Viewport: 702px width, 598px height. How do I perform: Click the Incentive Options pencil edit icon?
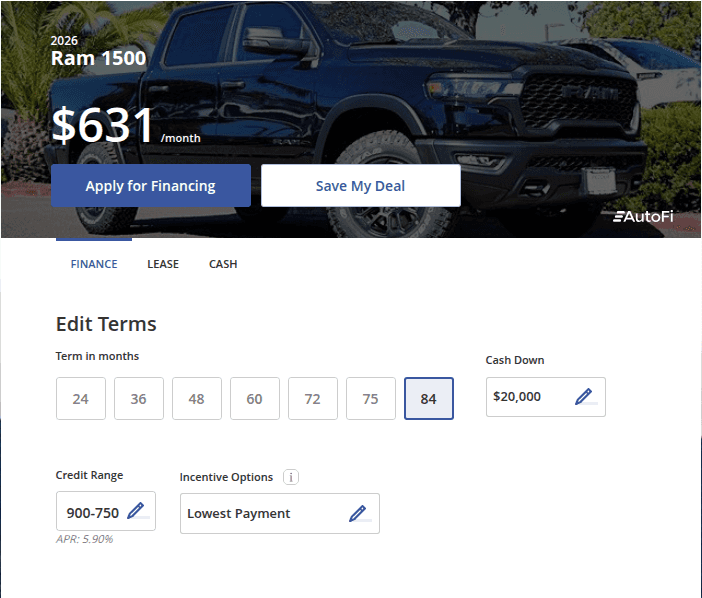[358, 513]
